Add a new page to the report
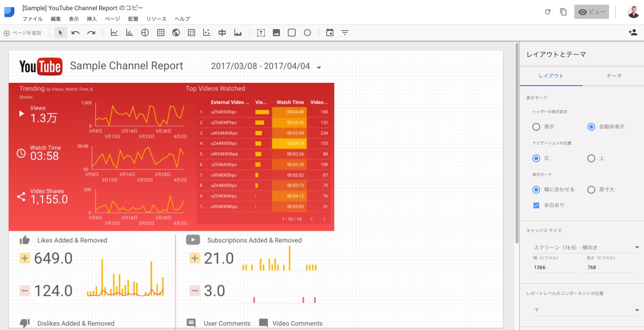644x330 pixels. pos(22,33)
